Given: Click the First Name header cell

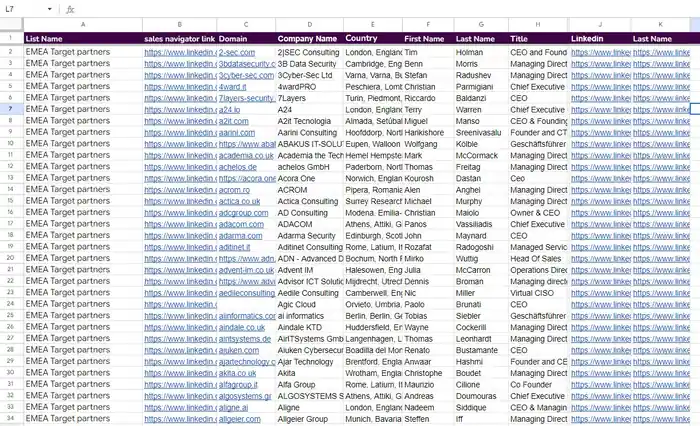Looking at the screenshot, I should pyautogui.click(x=428, y=39).
